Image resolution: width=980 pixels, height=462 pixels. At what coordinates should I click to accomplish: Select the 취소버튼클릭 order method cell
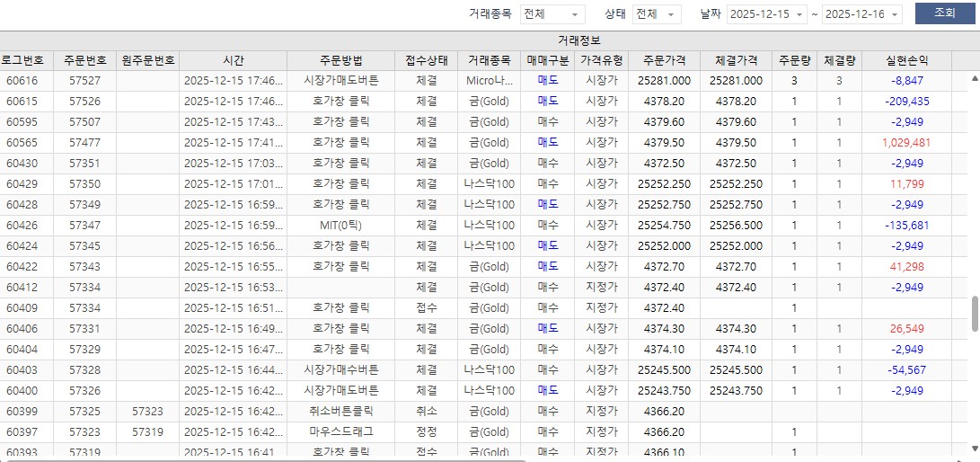tap(341, 411)
